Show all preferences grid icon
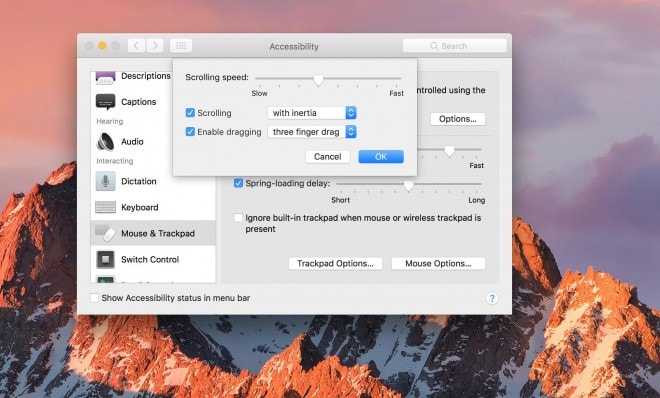 point(181,45)
